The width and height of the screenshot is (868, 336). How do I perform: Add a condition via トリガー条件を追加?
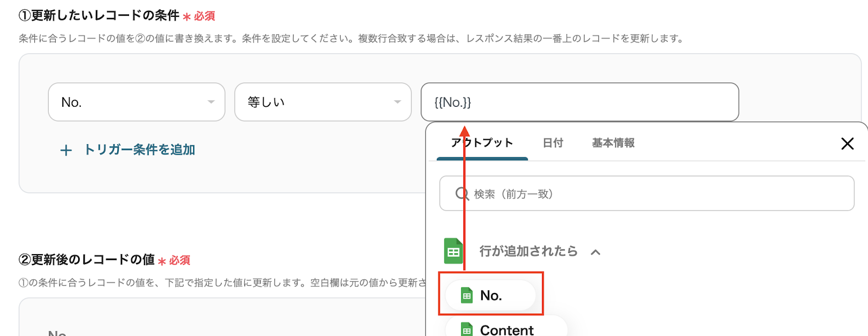point(139,150)
